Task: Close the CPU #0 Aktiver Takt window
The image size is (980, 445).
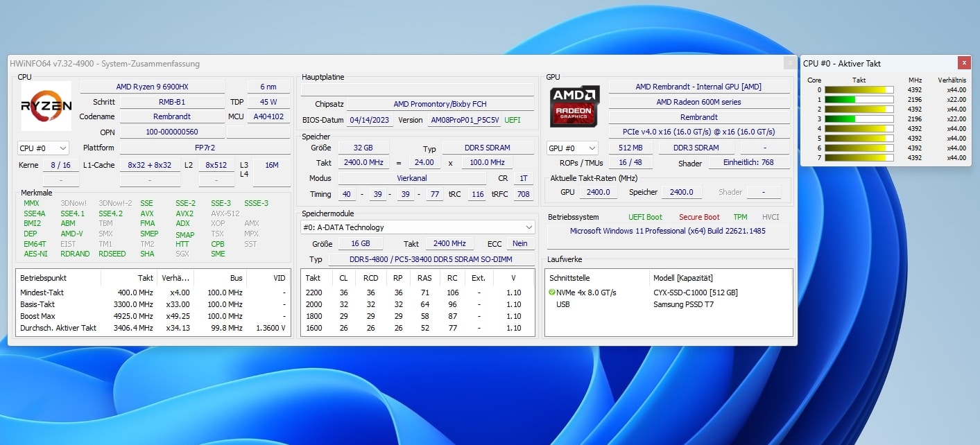Action: pos(964,63)
